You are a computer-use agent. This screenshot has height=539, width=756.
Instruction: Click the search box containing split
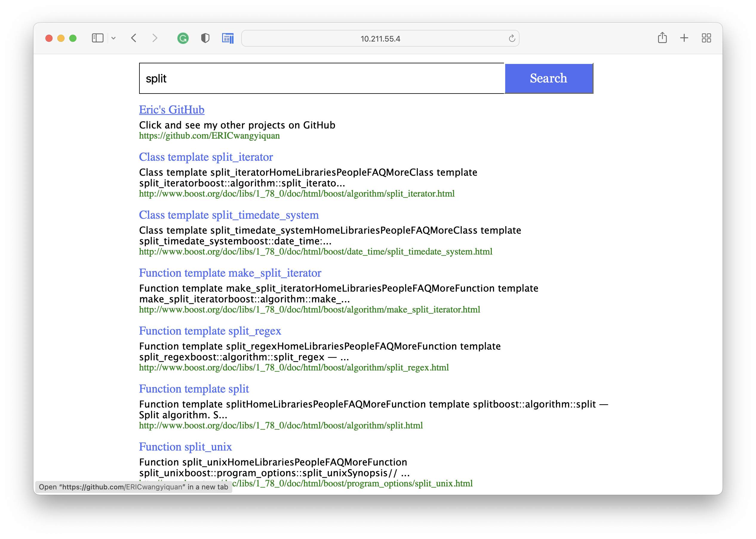pyautogui.click(x=322, y=78)
